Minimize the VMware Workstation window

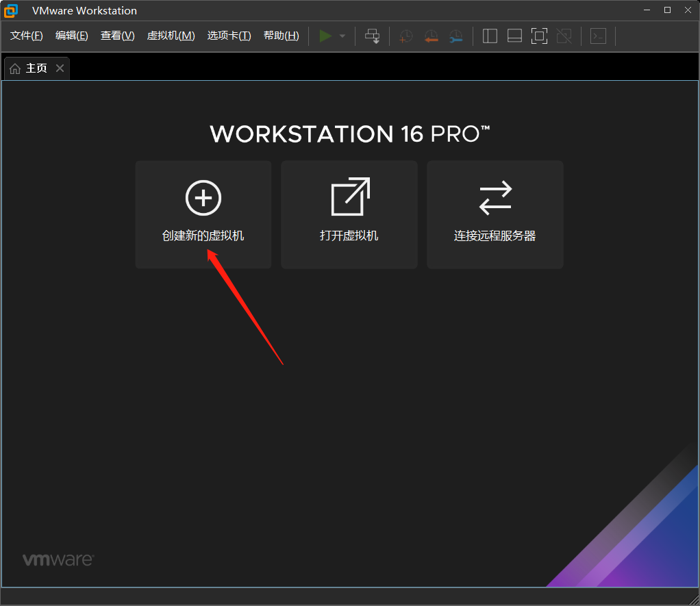[647, 10]
